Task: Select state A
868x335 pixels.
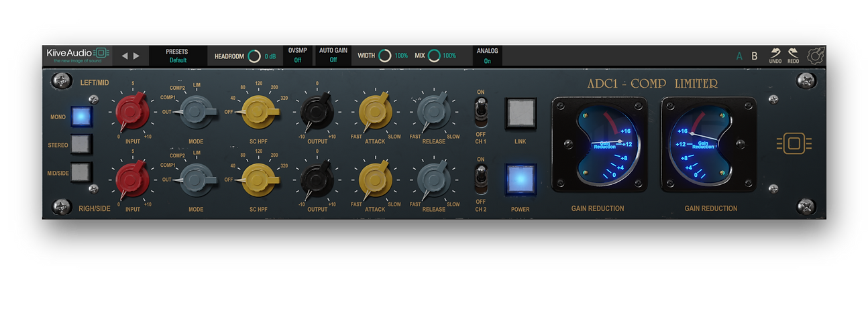Action: point(739,56)
